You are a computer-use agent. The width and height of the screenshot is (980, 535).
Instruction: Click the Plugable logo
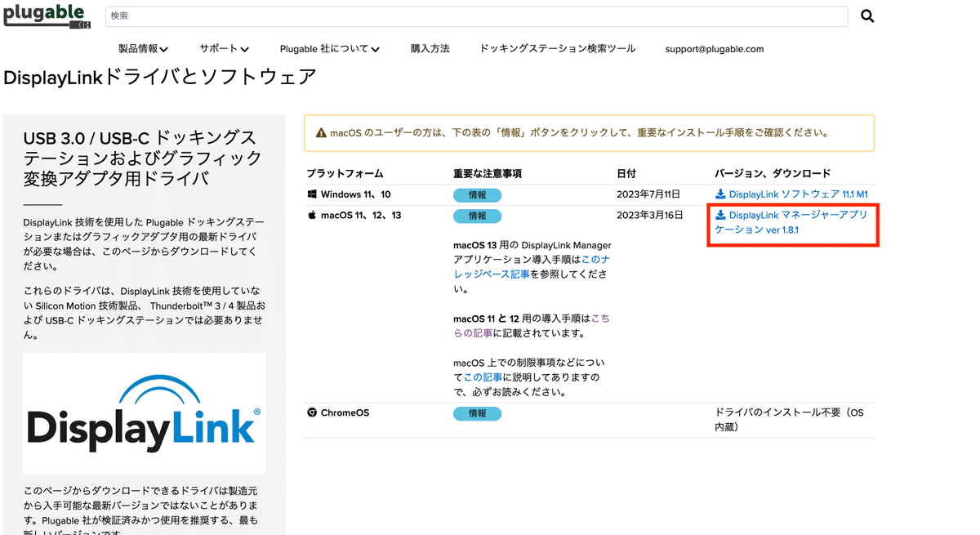[47, 16]
